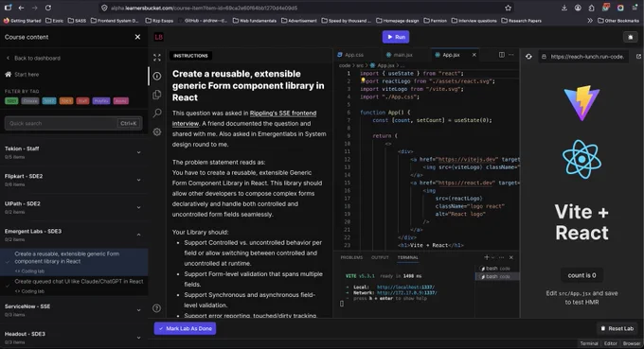Add a new terminal with plus icon
The width and height of the screenshot is (644, 349).
[486, 257]
